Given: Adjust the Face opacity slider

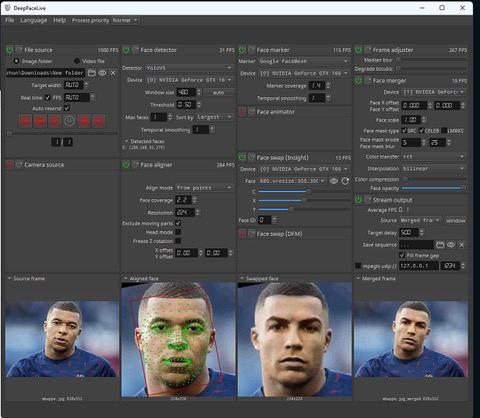Looking at the screenshot, I should tap(434, 188).
